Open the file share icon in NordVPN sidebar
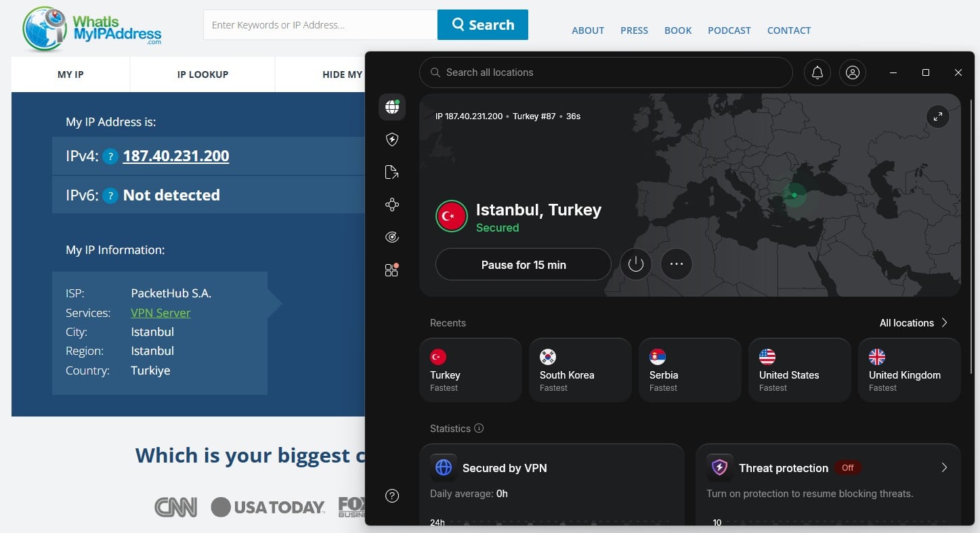The height and width of the screenshot is (533, 980). (x=392, y=172)
